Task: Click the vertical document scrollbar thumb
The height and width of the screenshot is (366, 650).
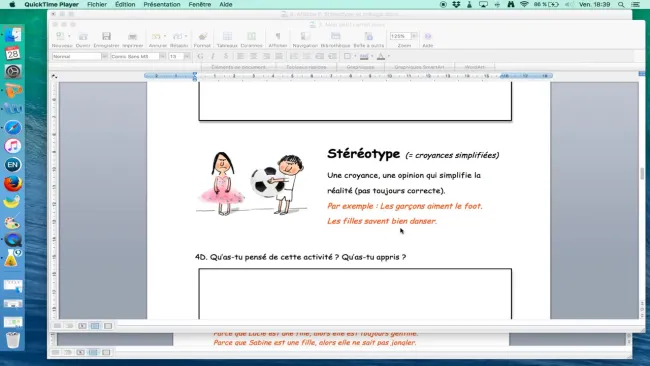Action: (642, 174)
